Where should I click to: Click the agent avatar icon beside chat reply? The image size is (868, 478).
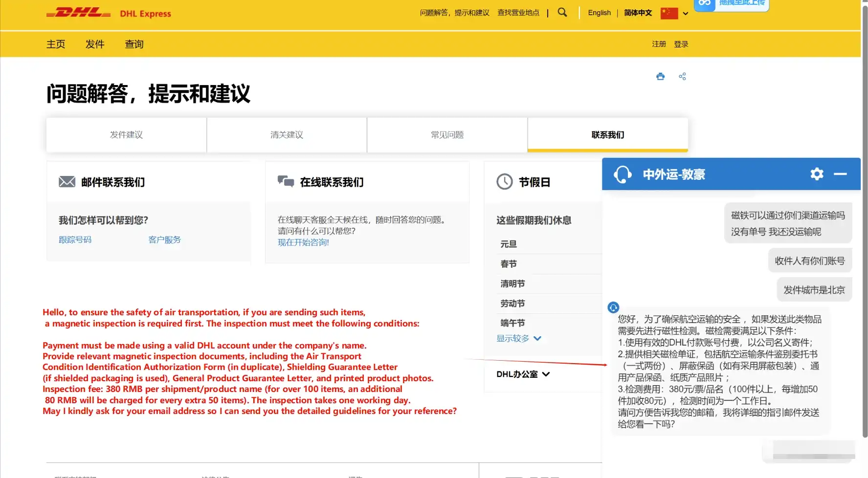[x=614, y=307]
